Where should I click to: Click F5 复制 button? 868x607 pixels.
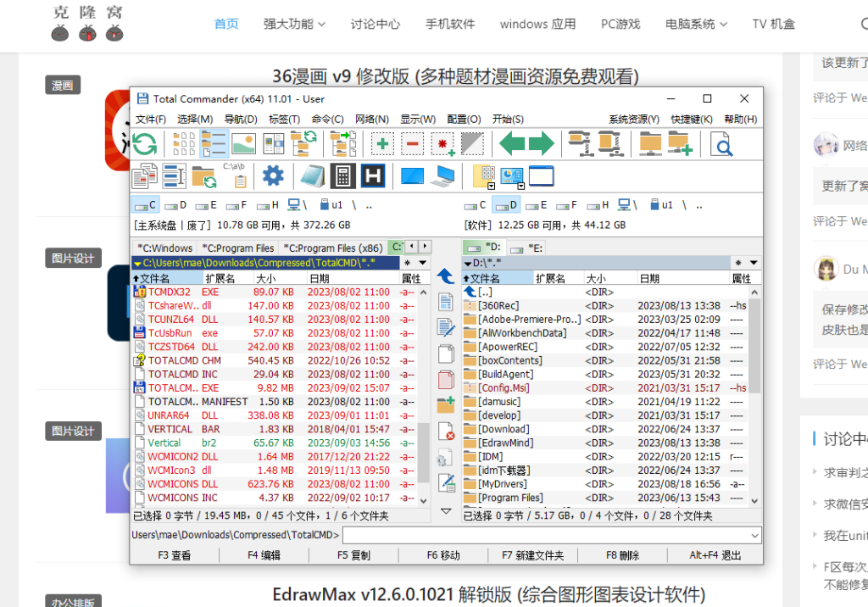pos(353,555)
